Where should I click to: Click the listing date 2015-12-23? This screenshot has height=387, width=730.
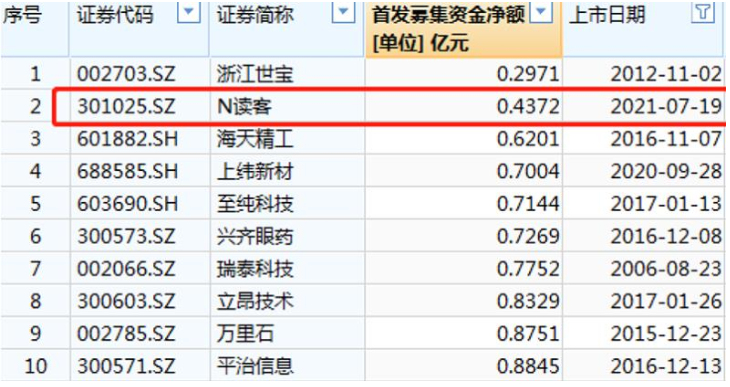point(666,333)
